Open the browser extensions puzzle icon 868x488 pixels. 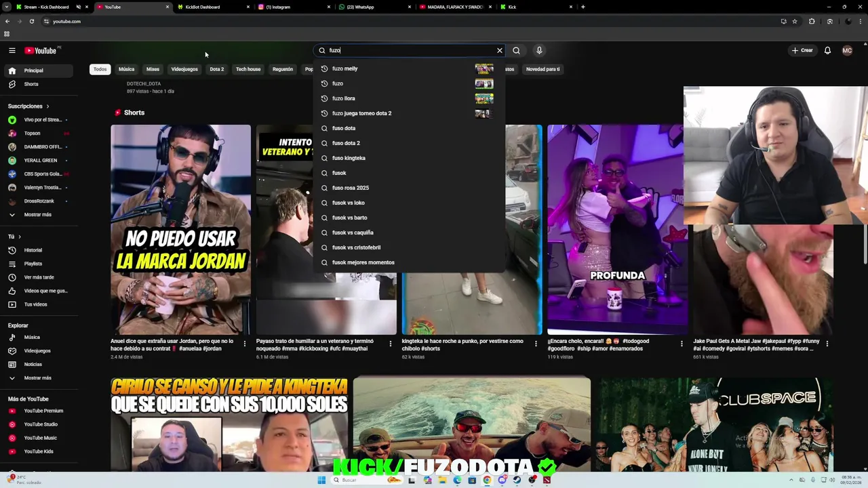812,21
